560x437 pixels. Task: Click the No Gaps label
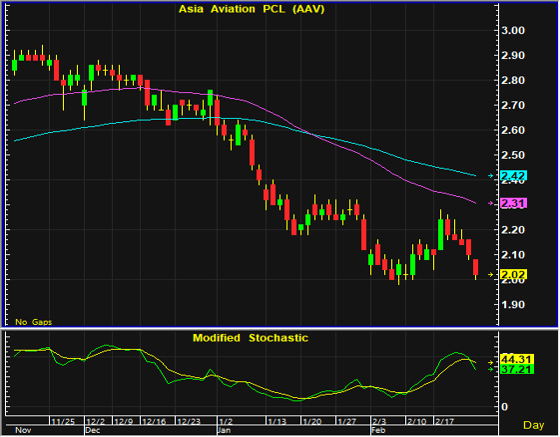pyautogui.click(x=34, y=322)
